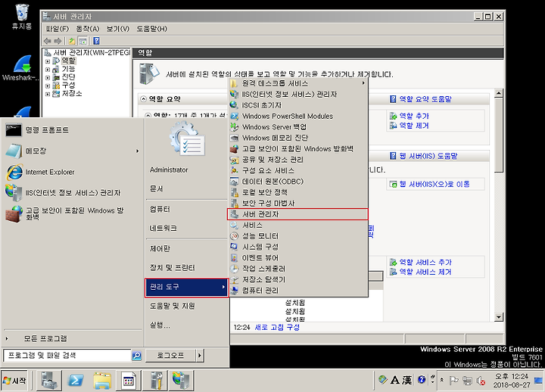Open 제어판 in Start menu

coord(160,249)
